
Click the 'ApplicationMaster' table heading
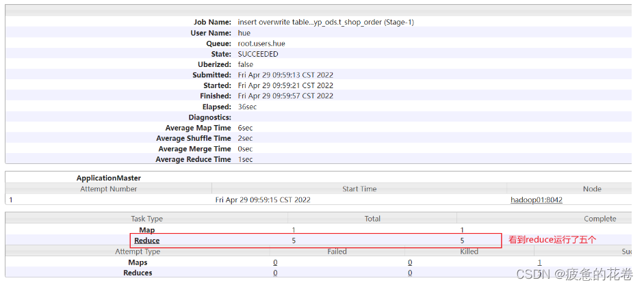click(x=108, y=178)
